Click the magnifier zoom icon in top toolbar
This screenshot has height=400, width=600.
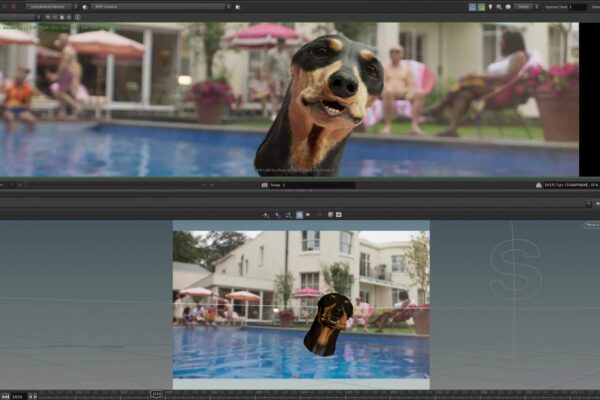[499, 7]
